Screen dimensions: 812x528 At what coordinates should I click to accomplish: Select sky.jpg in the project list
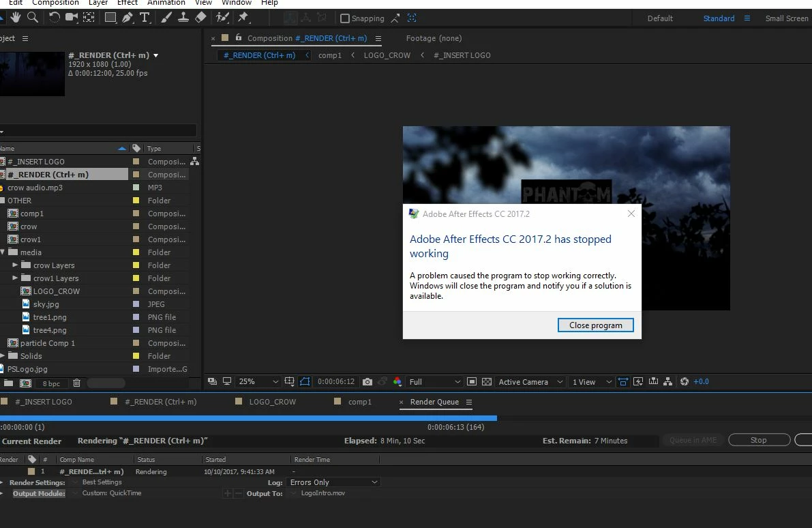point(46,304)
